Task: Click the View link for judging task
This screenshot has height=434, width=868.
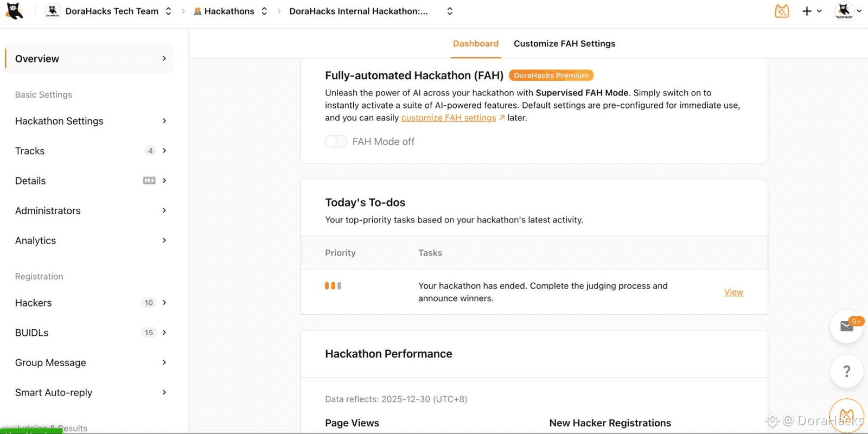Action: [733, 292]
